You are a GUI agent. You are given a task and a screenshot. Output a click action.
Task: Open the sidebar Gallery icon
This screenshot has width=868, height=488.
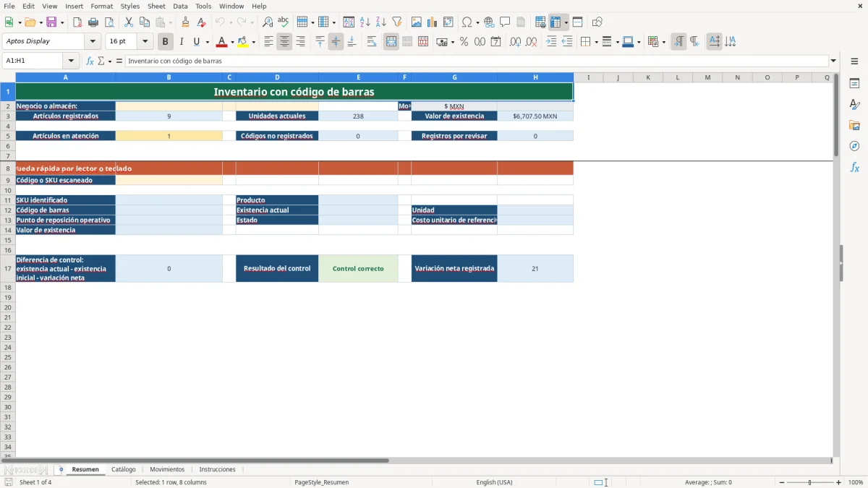[x=854, y=126]
